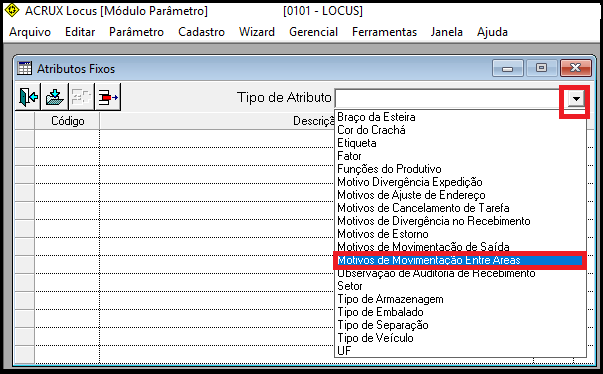Choose Fator in the dropdown list
The image size is (603, 374).
(x=460, y=156)
